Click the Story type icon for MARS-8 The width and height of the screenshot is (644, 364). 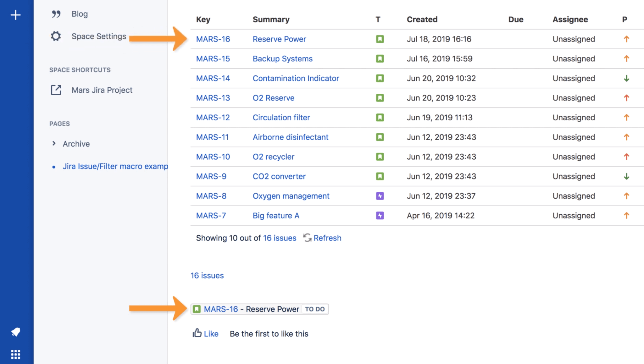click(x=380, y=196)
